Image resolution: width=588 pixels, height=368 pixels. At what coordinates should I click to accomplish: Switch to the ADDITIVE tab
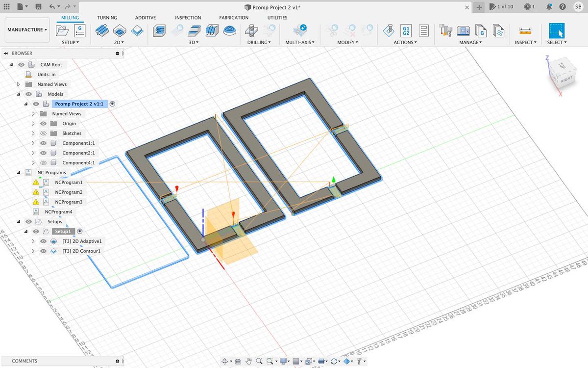pos(146,18)
